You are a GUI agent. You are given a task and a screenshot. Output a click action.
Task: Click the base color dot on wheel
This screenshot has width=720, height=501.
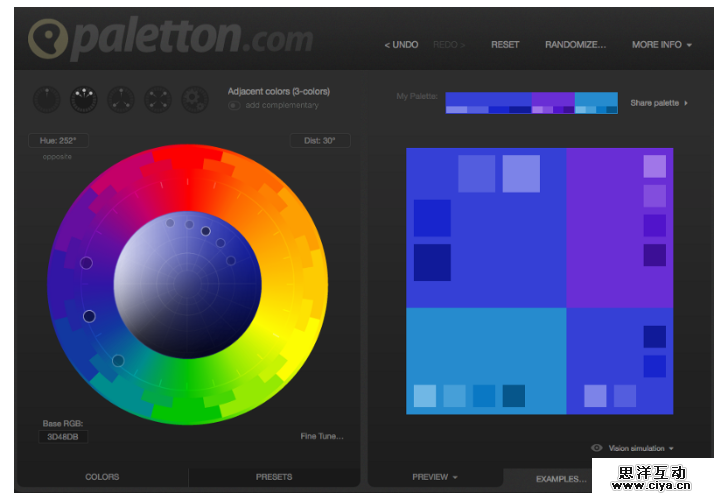[x=89, y=316]
